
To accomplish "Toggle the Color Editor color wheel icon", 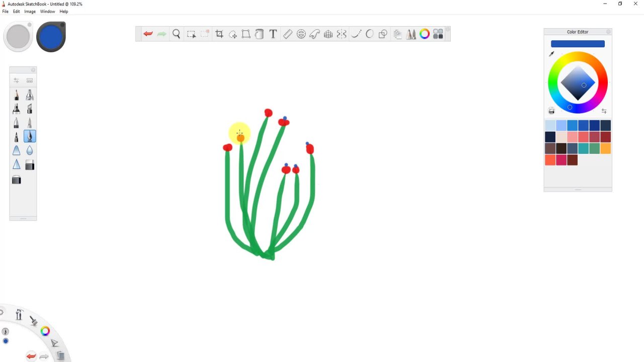I will [x=424, y=34].
